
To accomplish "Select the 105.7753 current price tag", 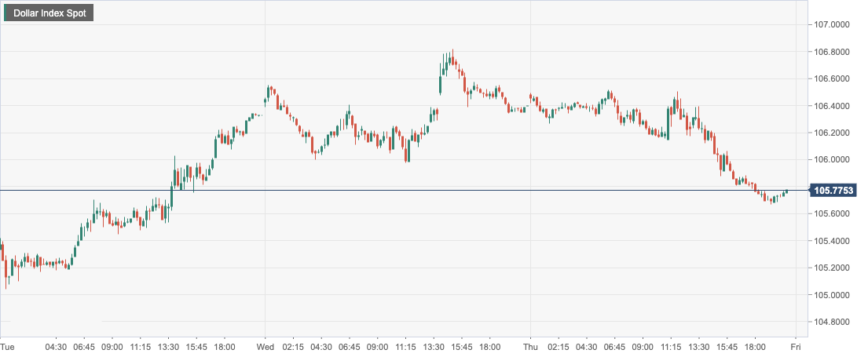I will 834,191.
